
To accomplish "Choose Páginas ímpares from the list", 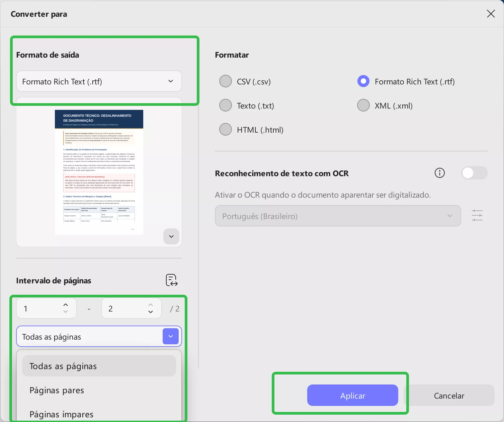I will click(99, 414).
